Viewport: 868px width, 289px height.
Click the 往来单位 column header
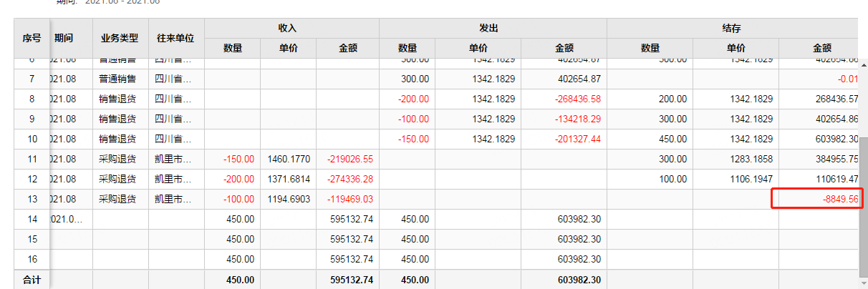pyautogui.click(x=176, y=38)
